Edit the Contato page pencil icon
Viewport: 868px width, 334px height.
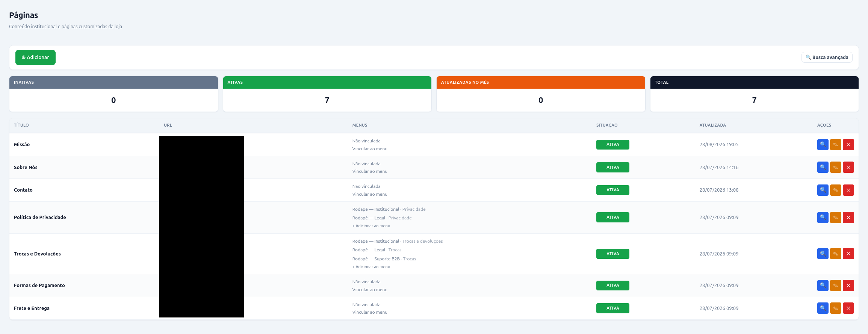(835, 190)
